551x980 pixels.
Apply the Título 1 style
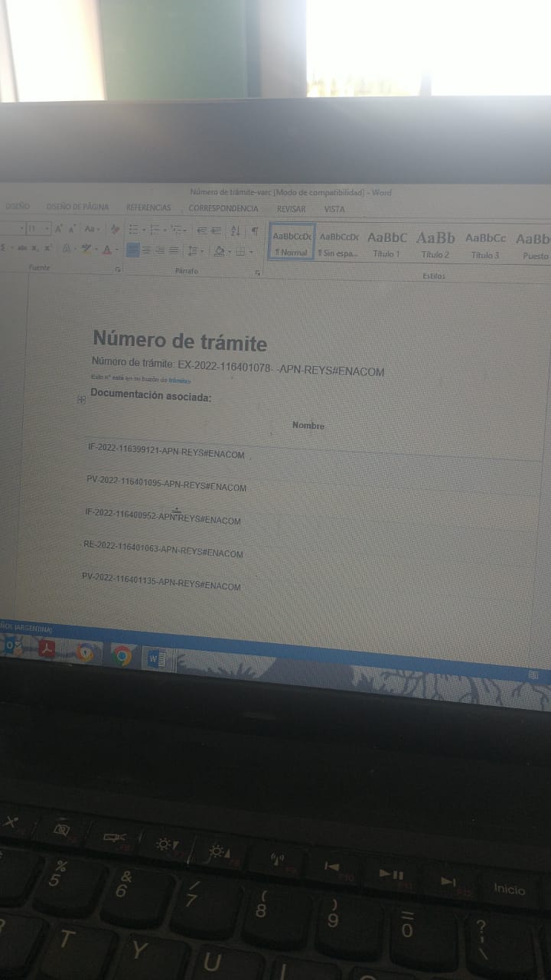tap(386, 244)
